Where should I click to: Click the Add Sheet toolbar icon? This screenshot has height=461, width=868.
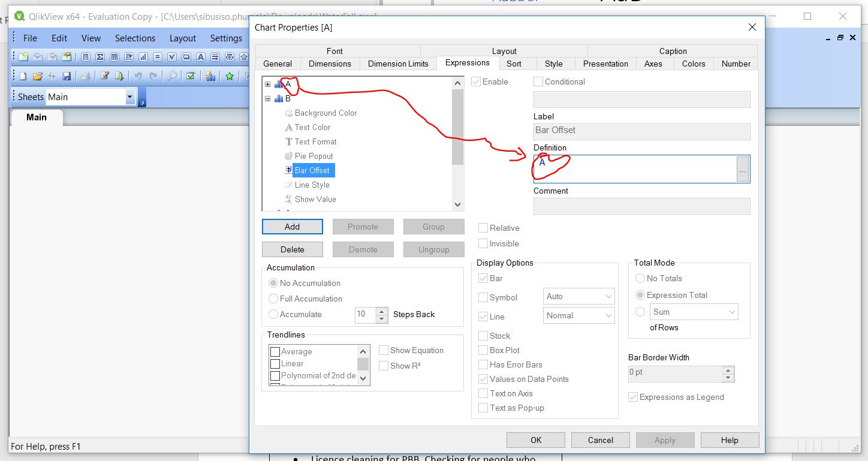point(23,57)
